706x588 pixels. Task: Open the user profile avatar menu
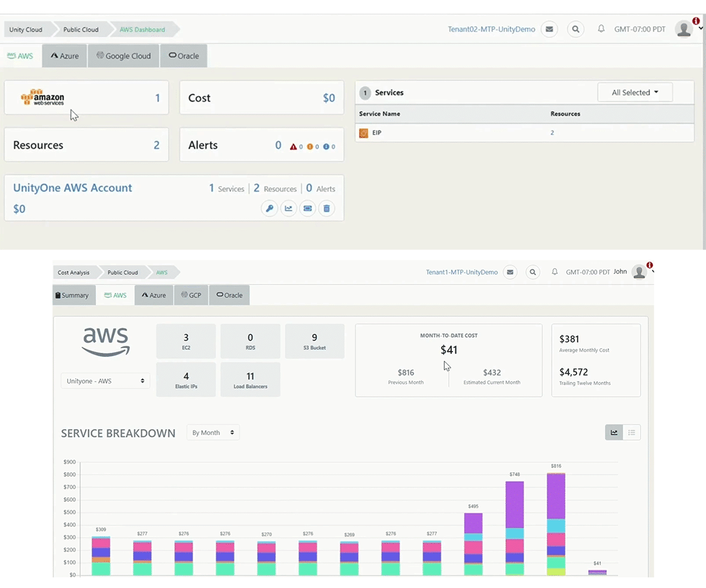[x=683, y=29]
